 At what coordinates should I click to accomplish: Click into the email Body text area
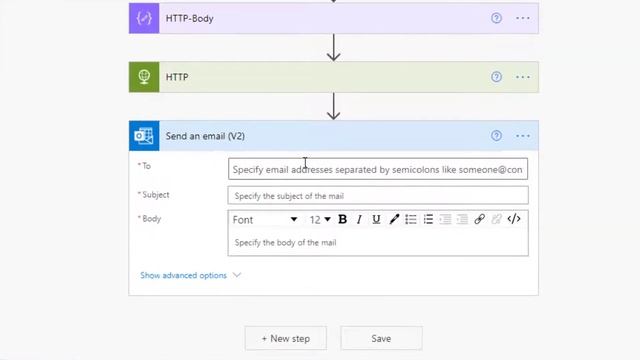[378, 243]
